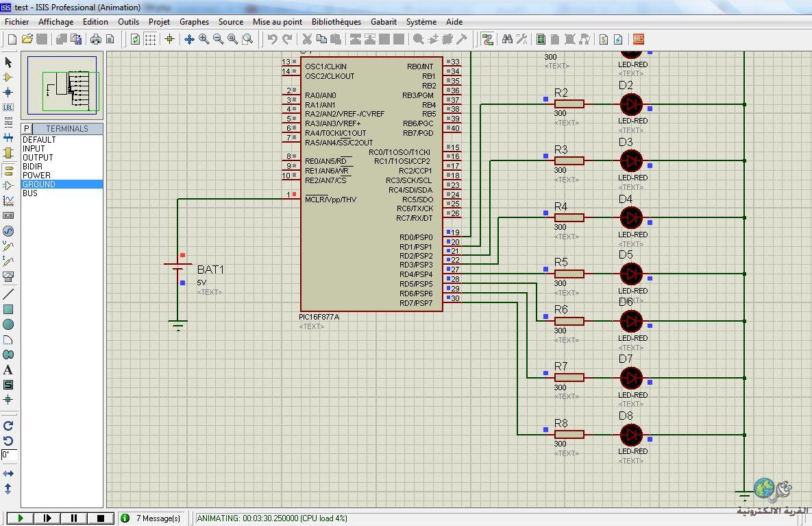Viewport: 812px width, 526px height.
Task: Click the P pick-devices button
Action: coord(27,128)
